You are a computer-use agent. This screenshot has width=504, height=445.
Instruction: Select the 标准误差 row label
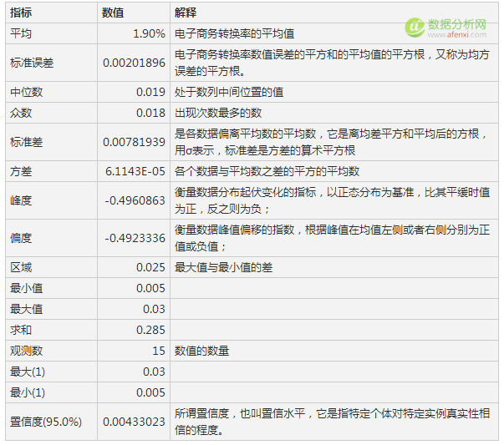click(x=32, y=63)
